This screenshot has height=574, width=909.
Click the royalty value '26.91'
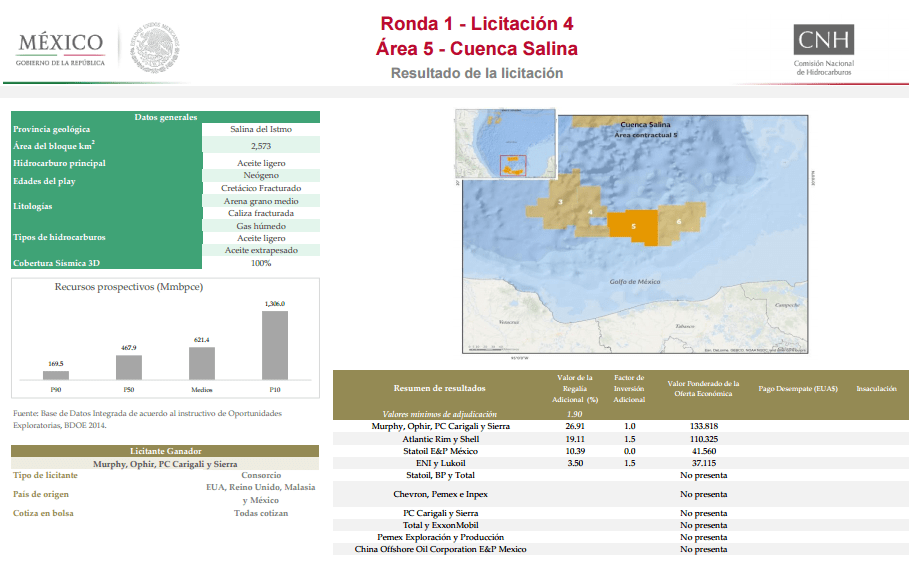point(575,426)
